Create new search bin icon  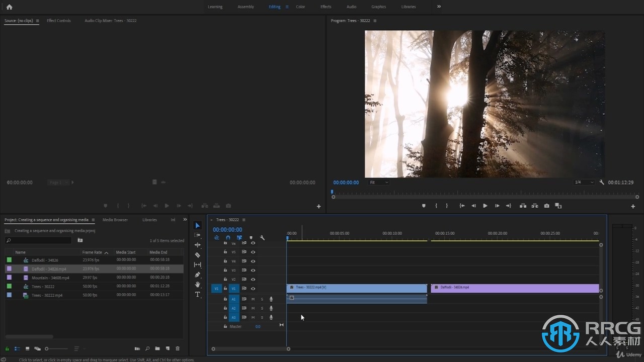click(x=80, y=240)
